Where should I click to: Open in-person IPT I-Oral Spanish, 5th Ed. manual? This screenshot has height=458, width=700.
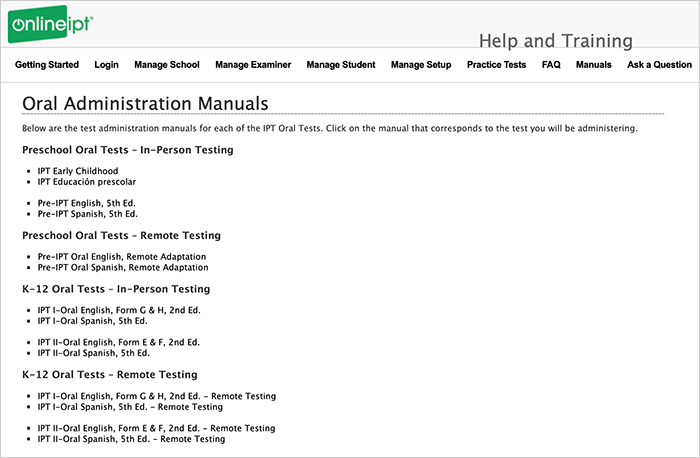tap(92, 321)
